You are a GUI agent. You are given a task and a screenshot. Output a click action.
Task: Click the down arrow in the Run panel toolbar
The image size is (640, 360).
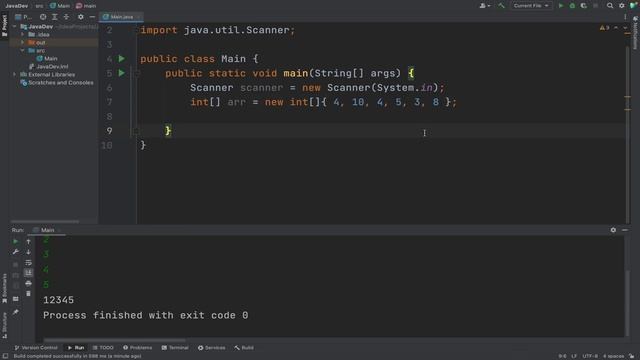pos(28,252)
